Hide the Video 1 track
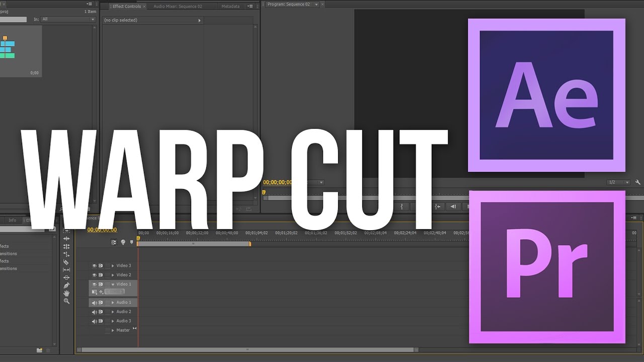Screen dimensions: 644x362 tap(94, 284)
